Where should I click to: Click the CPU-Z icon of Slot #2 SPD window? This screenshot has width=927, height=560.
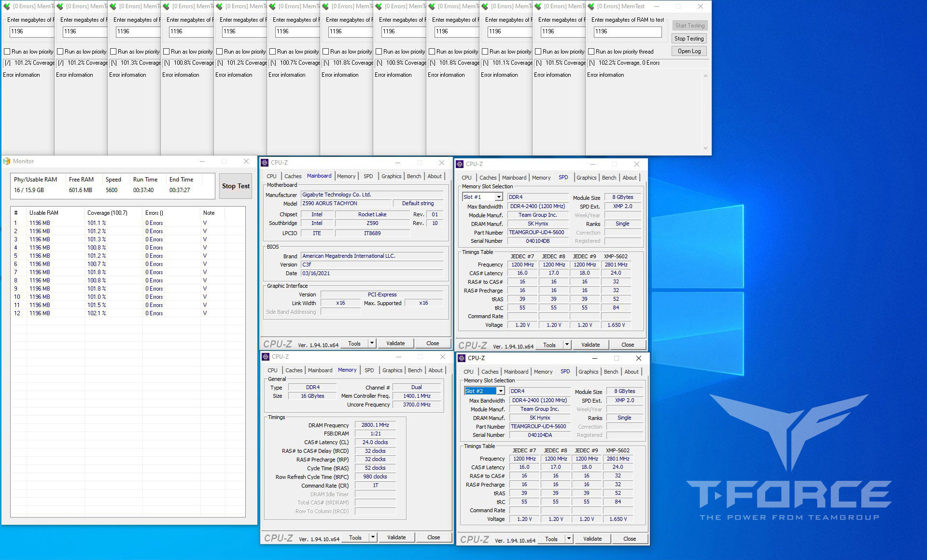pos(462,358)
